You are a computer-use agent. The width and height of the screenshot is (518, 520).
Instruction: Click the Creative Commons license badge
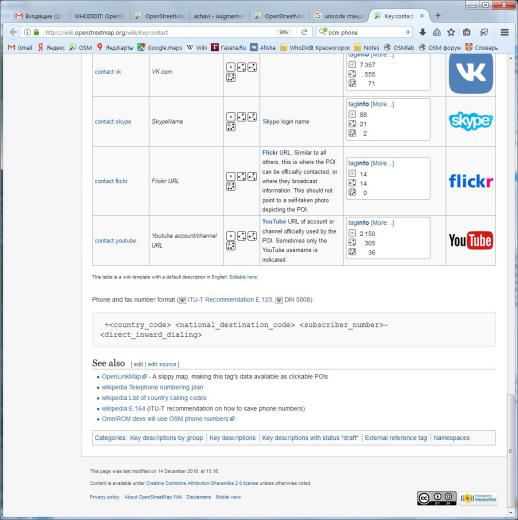coord(437,498)
